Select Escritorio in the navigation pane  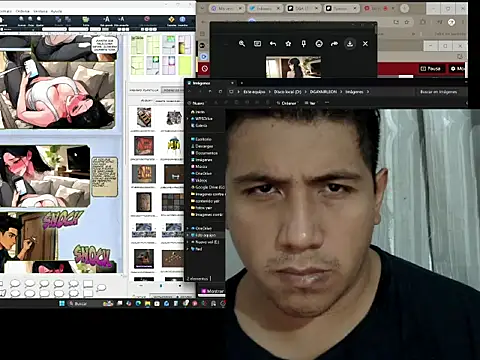click(x=201, y=139)
